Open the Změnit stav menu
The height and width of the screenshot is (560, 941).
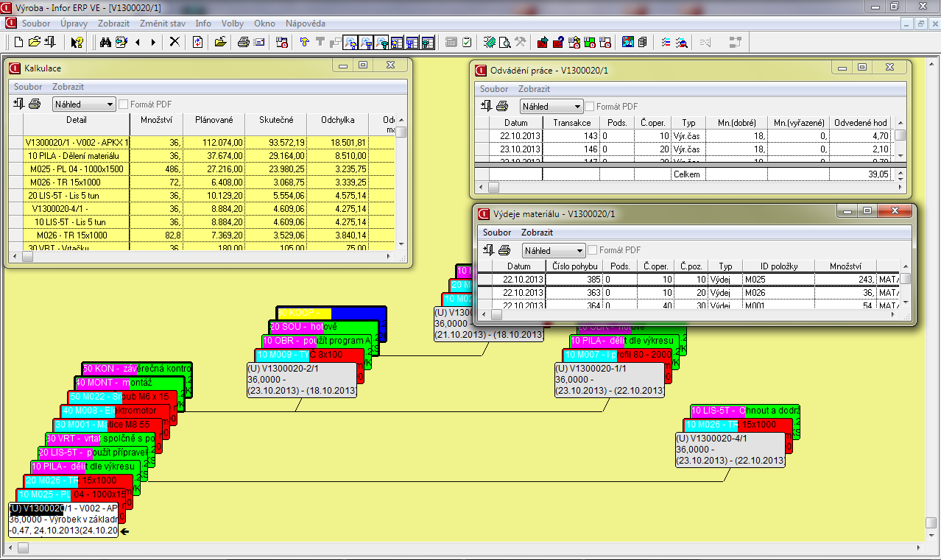pyautogui.click(x=162, y=24)
